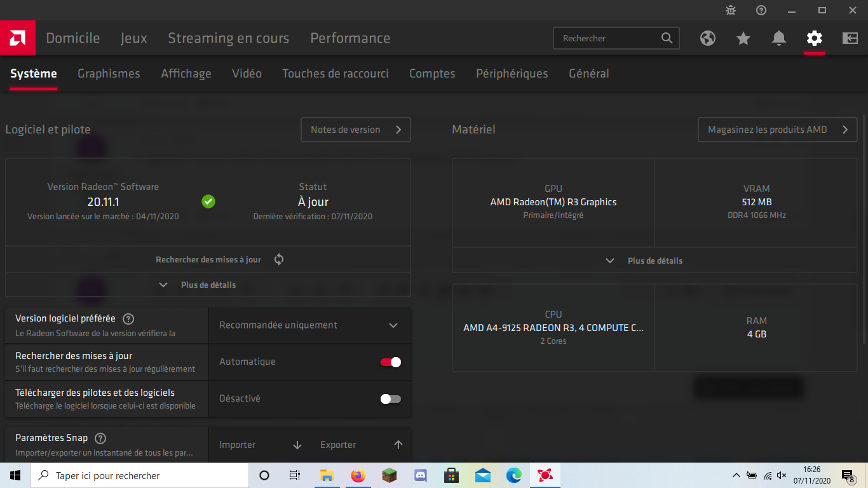This screenshot has height=488, width=868.
Task: Expand Plus de détails under Logiciel et pilote
Action: [208, 285]
